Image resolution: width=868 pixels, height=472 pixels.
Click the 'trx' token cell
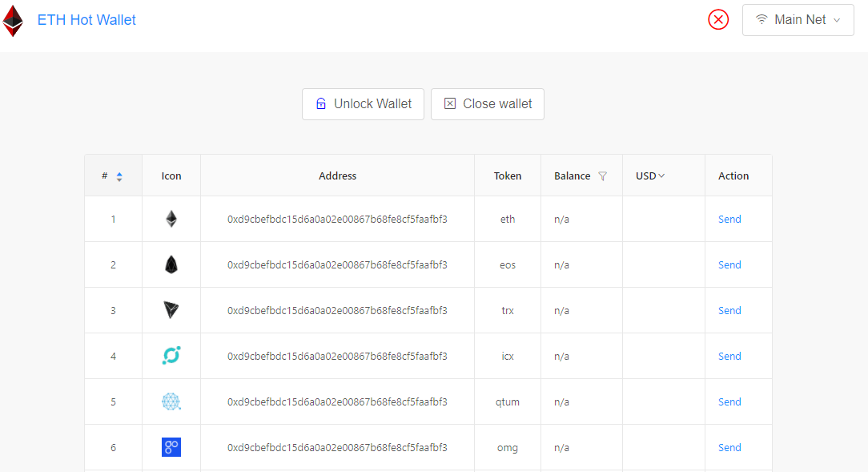[x=508, y=310]
